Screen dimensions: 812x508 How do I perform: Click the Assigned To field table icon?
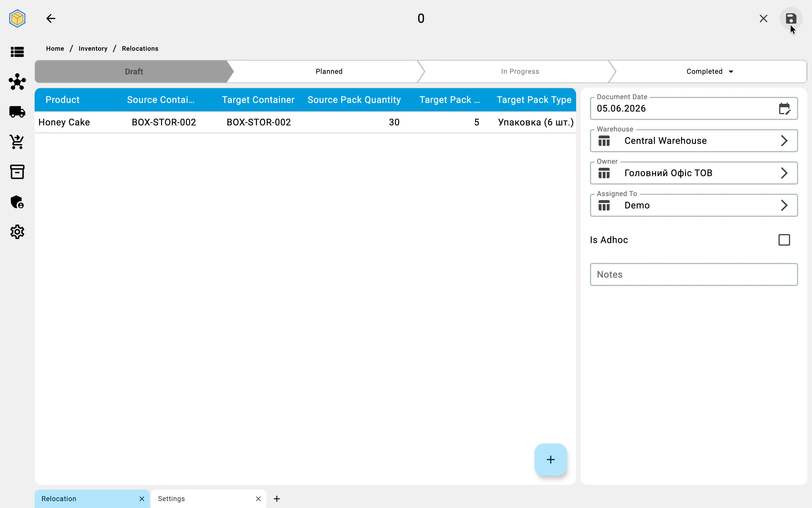(604, 205)
